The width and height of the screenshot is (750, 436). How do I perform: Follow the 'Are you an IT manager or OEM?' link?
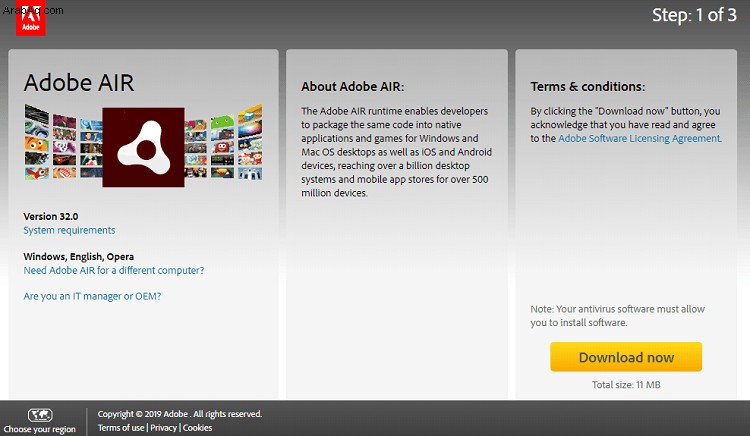click(92, 296)
